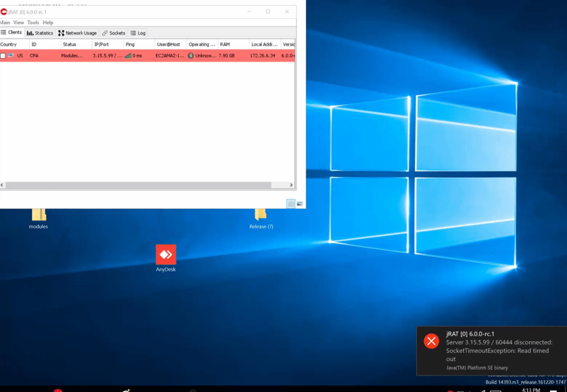Open the Log tab
567x392 pixels.
138,33
